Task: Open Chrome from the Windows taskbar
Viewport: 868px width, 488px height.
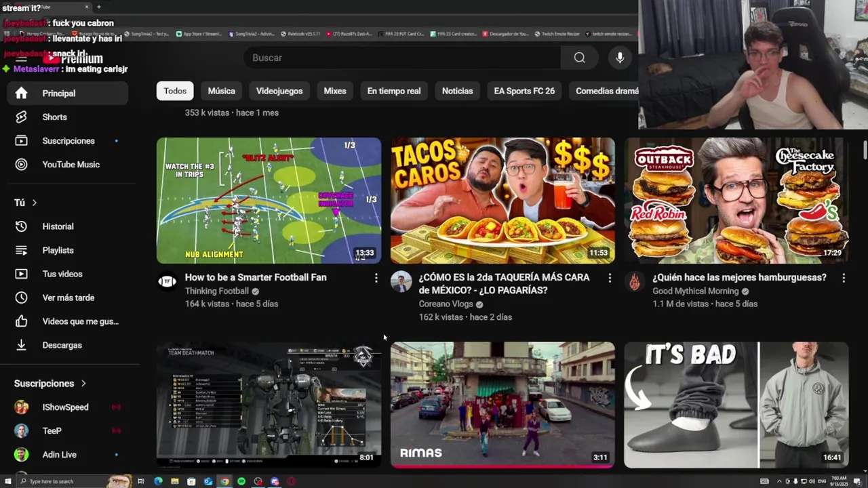Action: point(224,481)
